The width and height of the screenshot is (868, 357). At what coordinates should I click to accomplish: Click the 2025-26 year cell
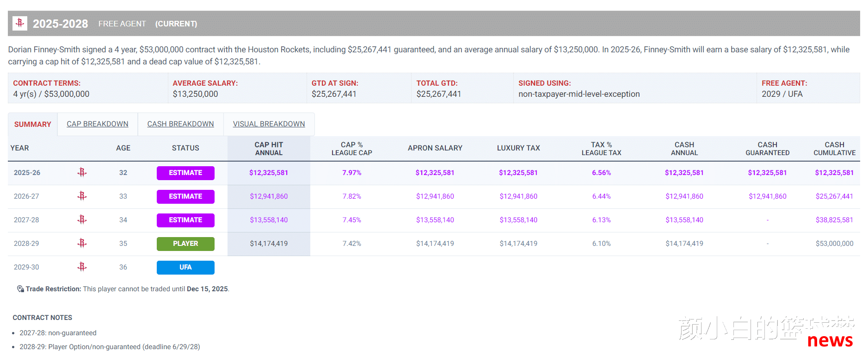click(x=27, y=173)
